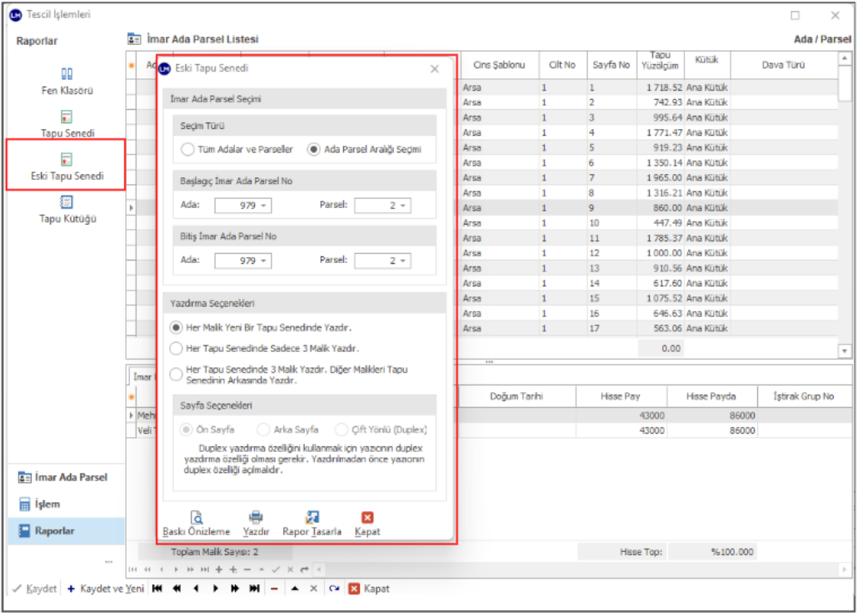858x616 pixels.
Task: Open Rapor Tasarla report designer
Action: point(312,518)
